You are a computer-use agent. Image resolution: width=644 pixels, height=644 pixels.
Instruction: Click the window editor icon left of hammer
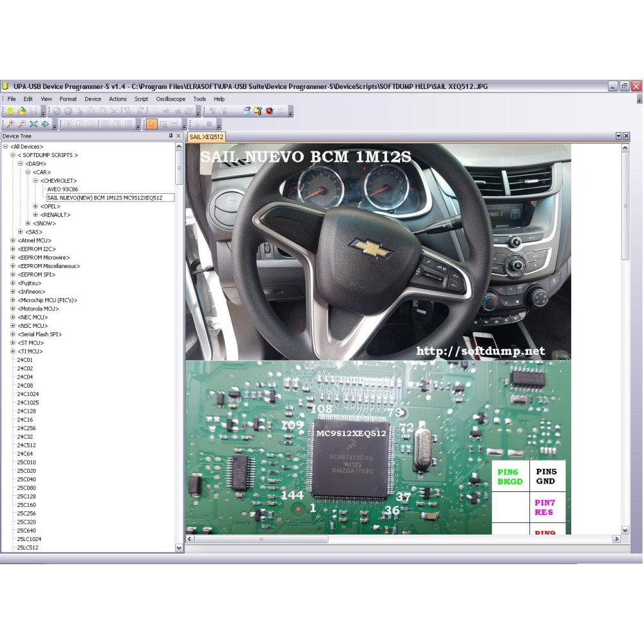point(247,111)
